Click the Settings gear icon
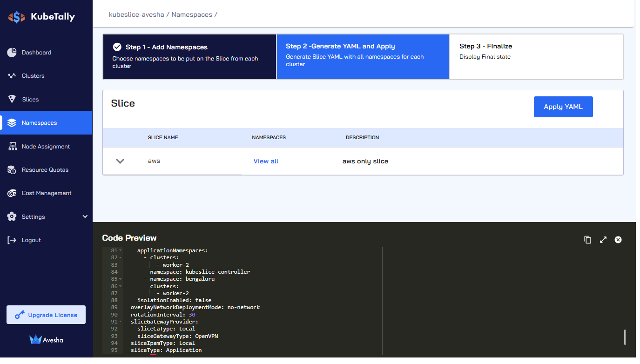Image resolution: width=640 pixels, height=364 pixels. point(12,216)
